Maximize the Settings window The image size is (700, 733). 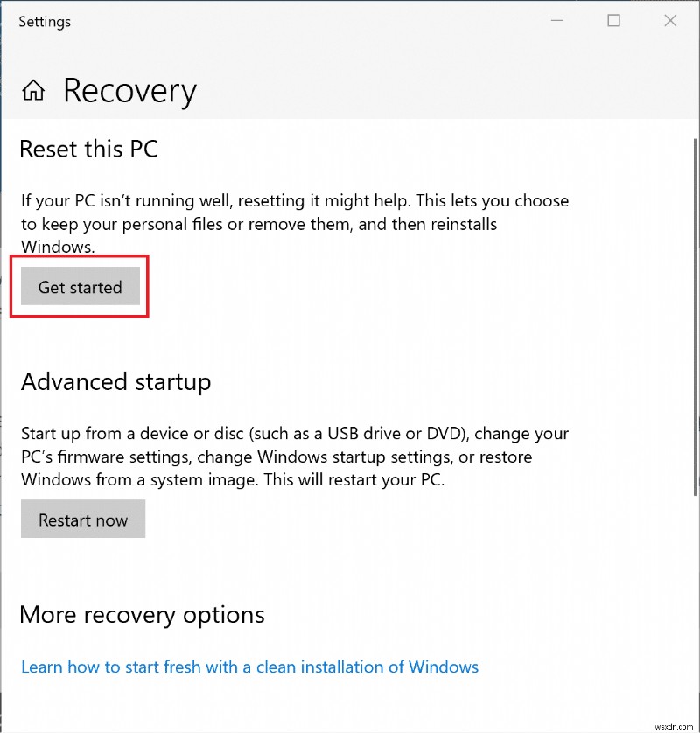pyautogui.click(x=613, y=19)
